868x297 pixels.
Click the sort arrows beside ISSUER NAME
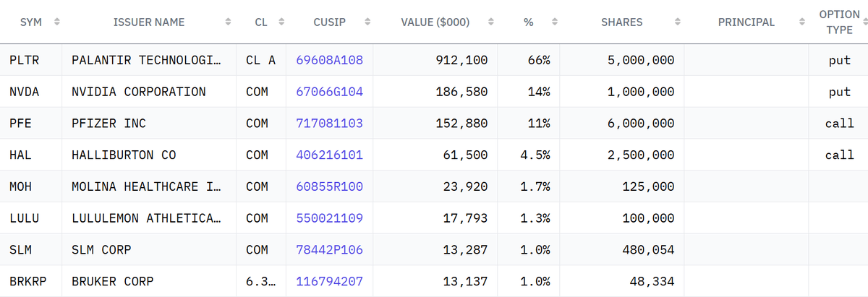[229, 22]
